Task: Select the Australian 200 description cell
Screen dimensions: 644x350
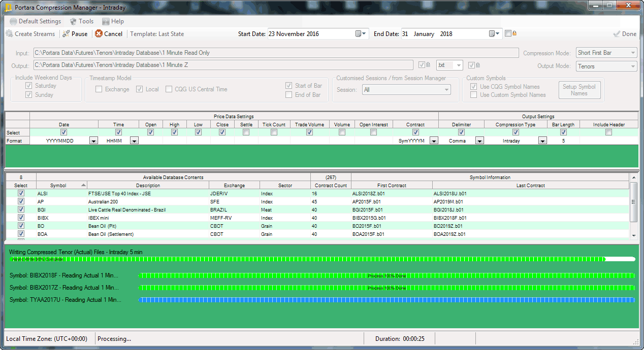Action: [x=148, y=202]
